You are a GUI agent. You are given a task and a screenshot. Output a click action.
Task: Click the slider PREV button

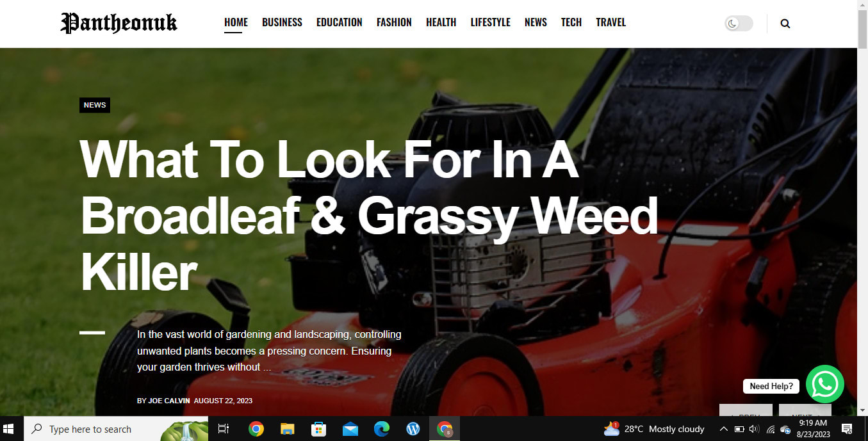click(x=746, y=410)
